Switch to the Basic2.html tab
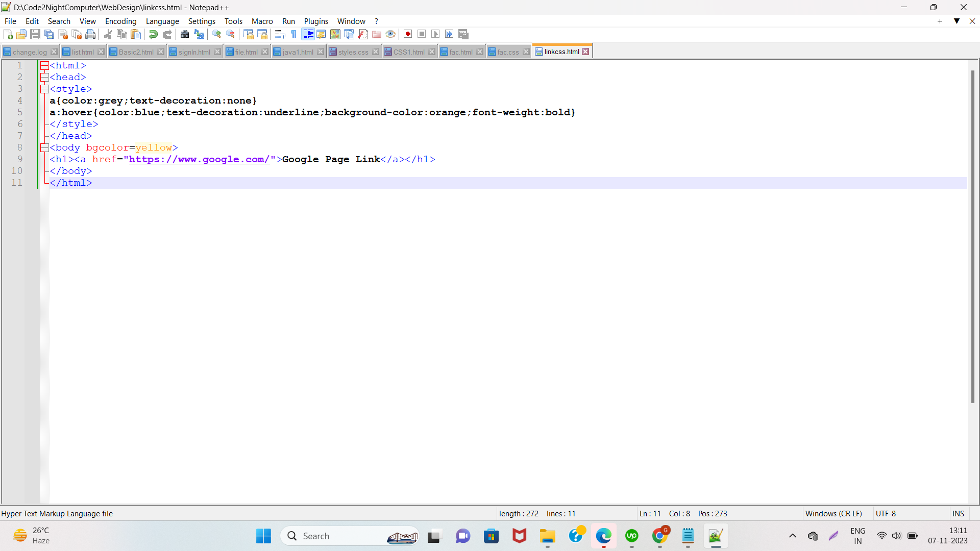 (x=136, y=52)
